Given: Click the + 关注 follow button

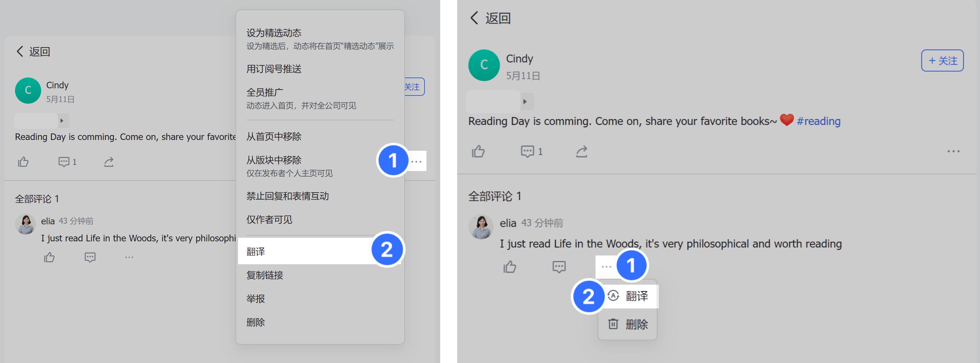Looking at the screenshot, I should pyautogui.click(x=942, y=60).
